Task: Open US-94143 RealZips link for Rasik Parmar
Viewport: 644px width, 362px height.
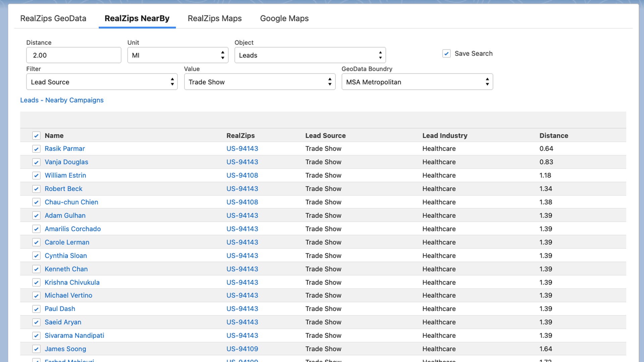Action: click(x=242, y=148)
